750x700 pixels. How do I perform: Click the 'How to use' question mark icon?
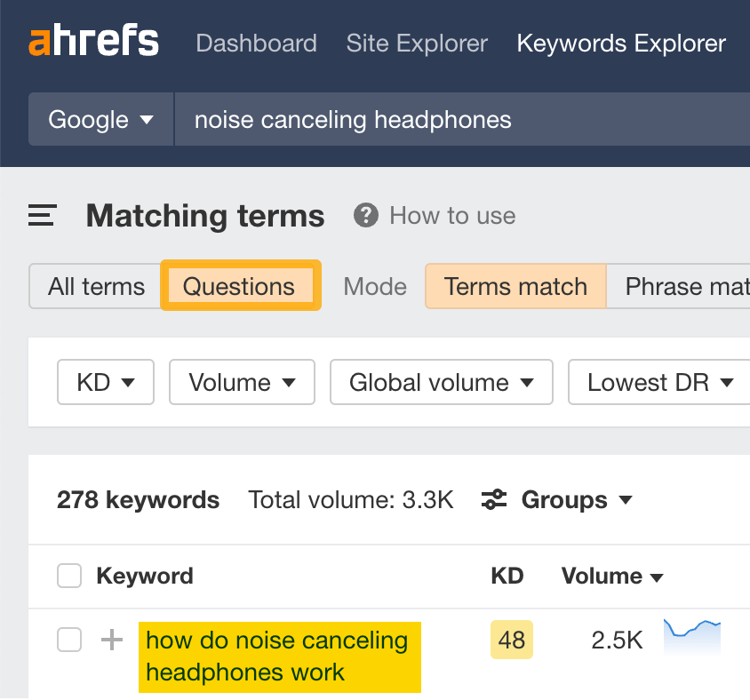pyautogui.click(x=365, y=215)
